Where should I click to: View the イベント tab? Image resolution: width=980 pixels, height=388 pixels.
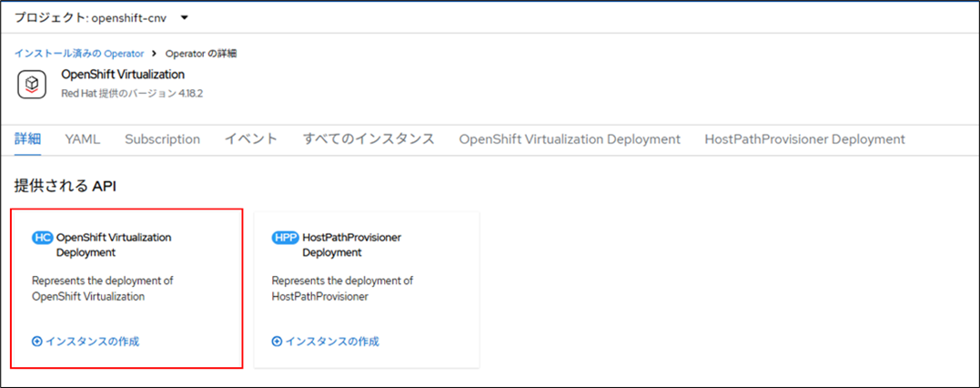[251, 139]
